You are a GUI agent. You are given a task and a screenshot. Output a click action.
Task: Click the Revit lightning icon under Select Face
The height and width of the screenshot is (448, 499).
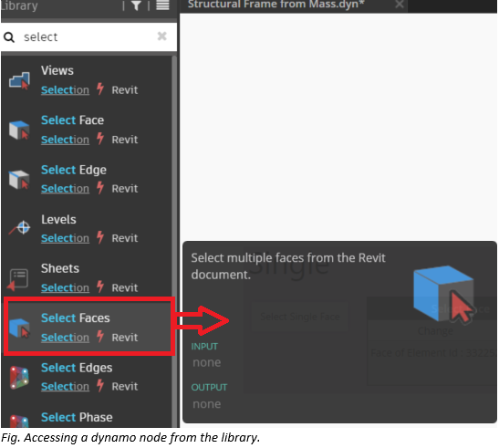point(100,139)
